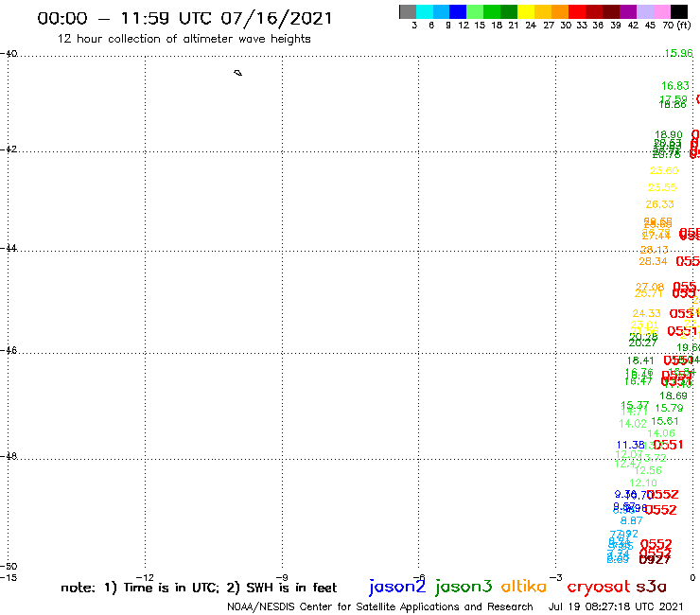Select the cryosat satellite legend label

[598, 587]
